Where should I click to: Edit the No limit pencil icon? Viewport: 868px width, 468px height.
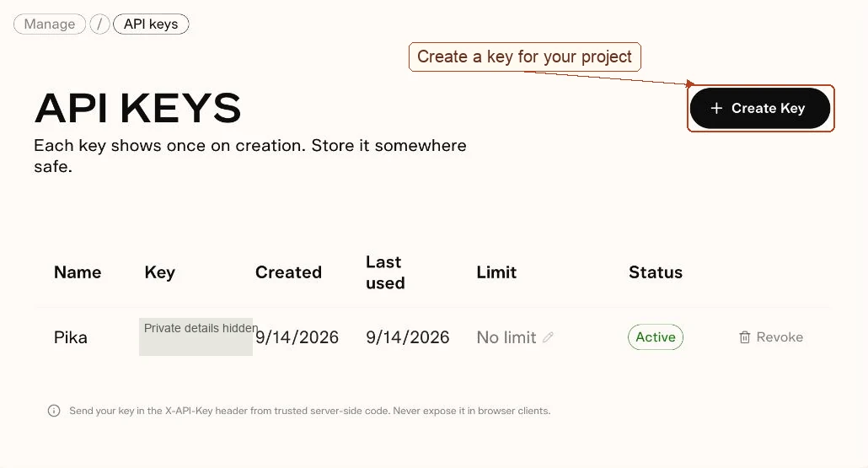pos(548,336)
